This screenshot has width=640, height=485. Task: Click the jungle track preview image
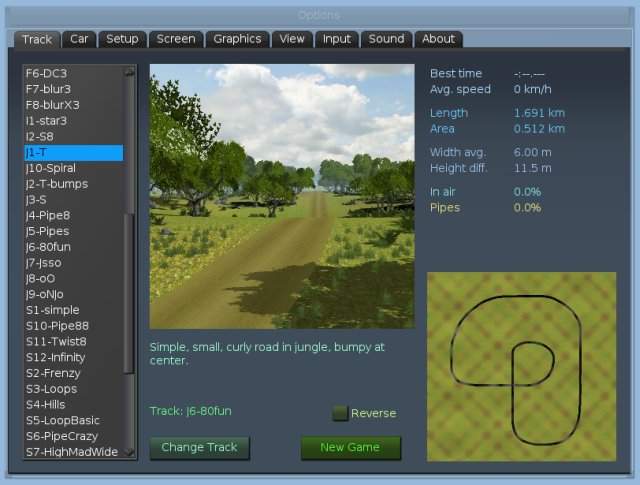click(x=282, y=196)
